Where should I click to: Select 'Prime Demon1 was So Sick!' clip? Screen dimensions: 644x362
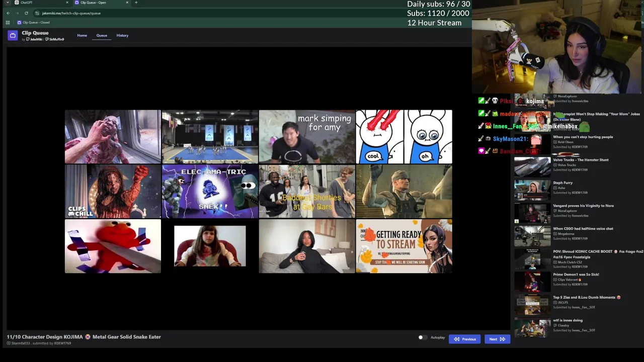tap(576, 275)
